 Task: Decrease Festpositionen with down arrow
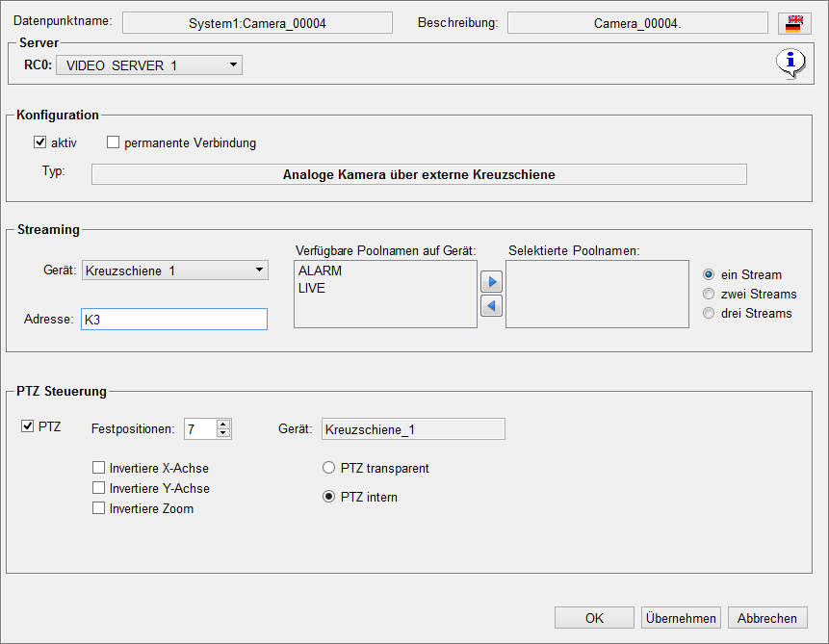(223, 434)
